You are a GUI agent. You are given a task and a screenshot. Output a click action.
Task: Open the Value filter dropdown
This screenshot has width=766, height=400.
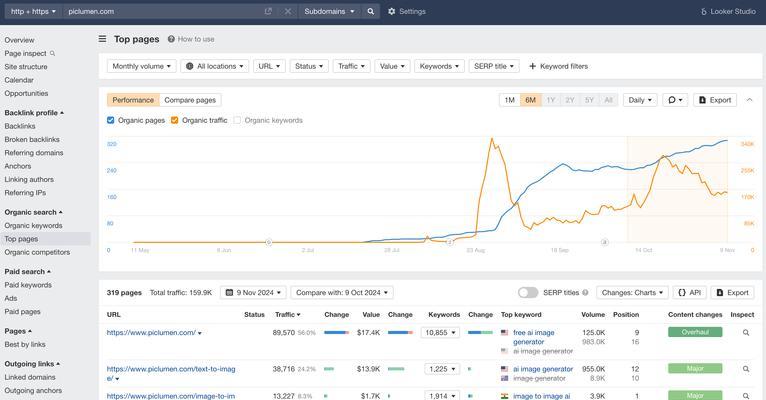pyautogui.click(x=392, y=66)
